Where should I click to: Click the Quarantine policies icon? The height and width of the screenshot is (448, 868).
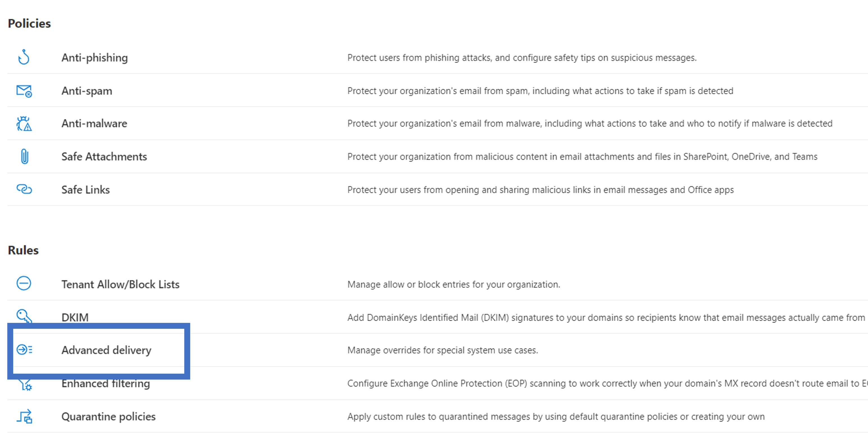[24, 416]
